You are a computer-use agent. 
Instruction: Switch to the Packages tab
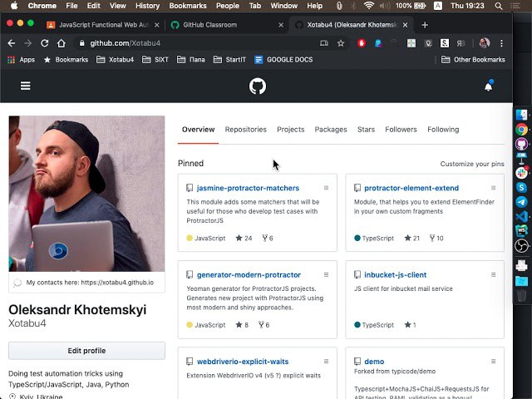point(331,130)
